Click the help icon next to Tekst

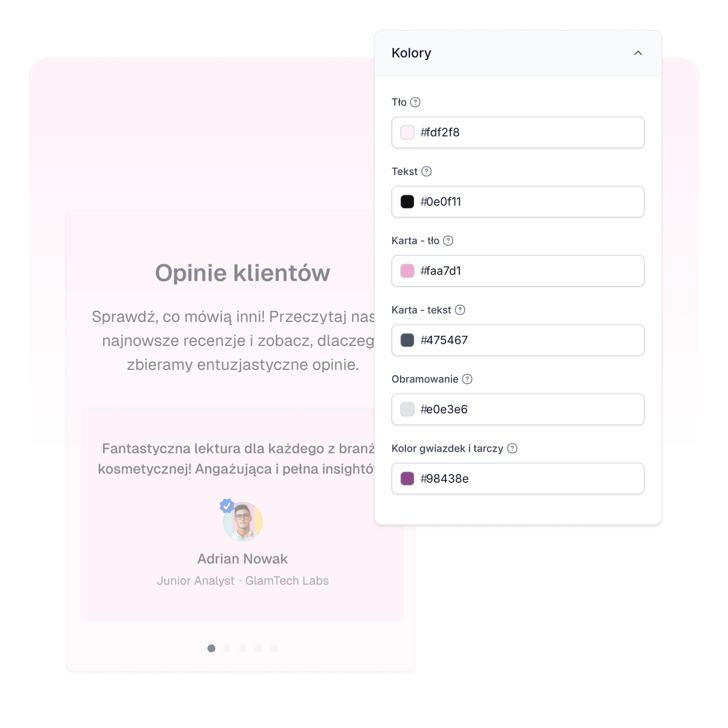[426, 172]
